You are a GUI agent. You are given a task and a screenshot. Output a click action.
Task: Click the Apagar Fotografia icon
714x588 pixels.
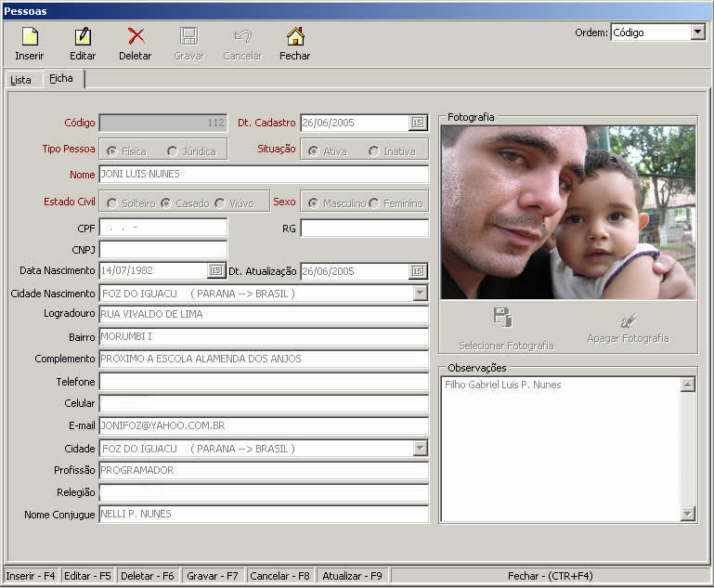click(628, 320)
